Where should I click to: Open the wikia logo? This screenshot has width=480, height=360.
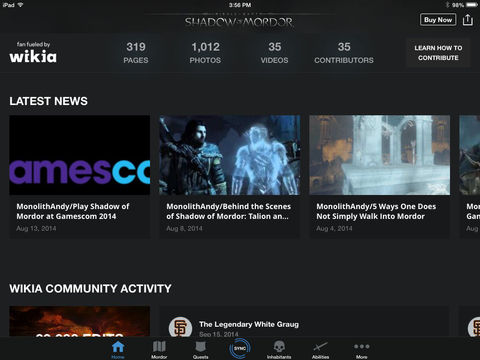(33, 53)
